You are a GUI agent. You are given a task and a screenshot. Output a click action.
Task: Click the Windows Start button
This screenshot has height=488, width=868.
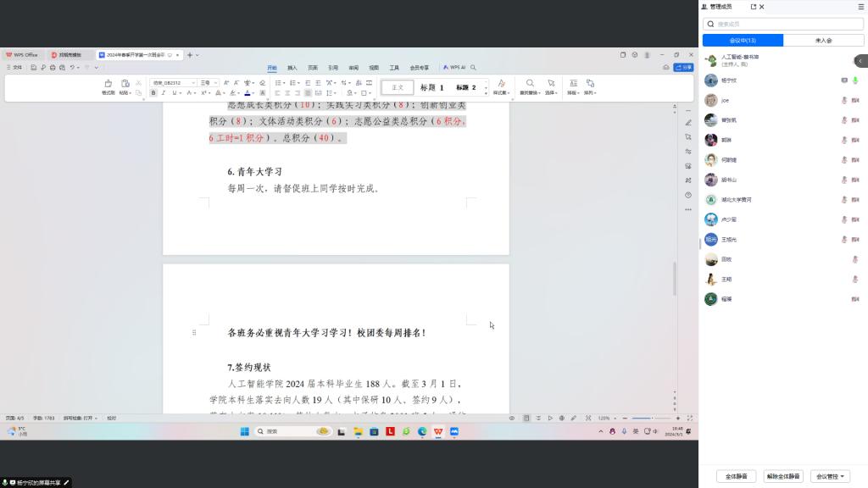click(244, 431)
